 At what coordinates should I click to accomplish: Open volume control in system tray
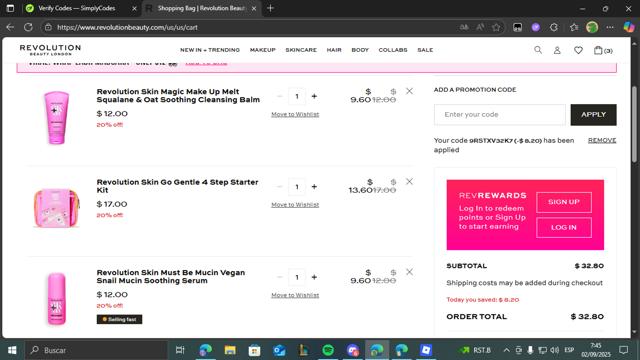pos(554,350)
